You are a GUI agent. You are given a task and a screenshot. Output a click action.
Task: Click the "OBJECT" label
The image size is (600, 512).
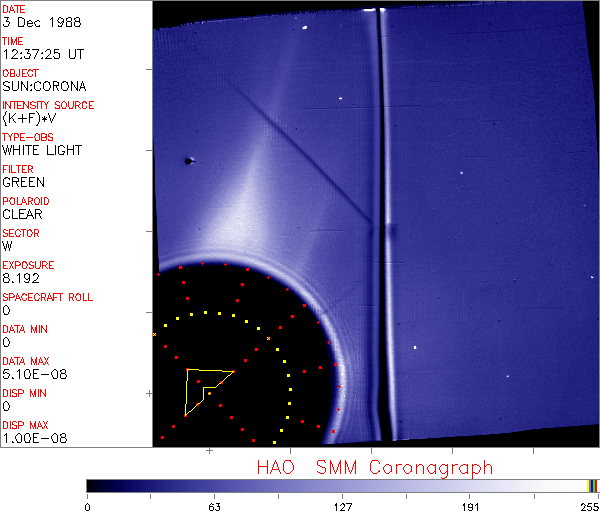coord(20,73)
